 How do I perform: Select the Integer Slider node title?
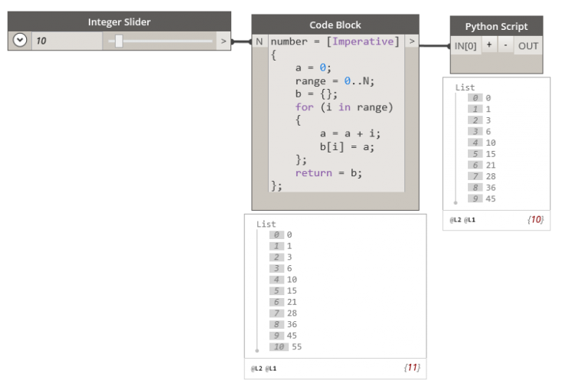tap(119, 22)
